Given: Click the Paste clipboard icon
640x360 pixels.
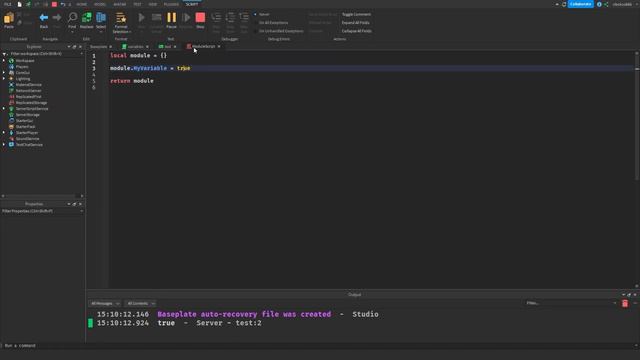Looking at the screenshot, I should [x=9, y=18].
